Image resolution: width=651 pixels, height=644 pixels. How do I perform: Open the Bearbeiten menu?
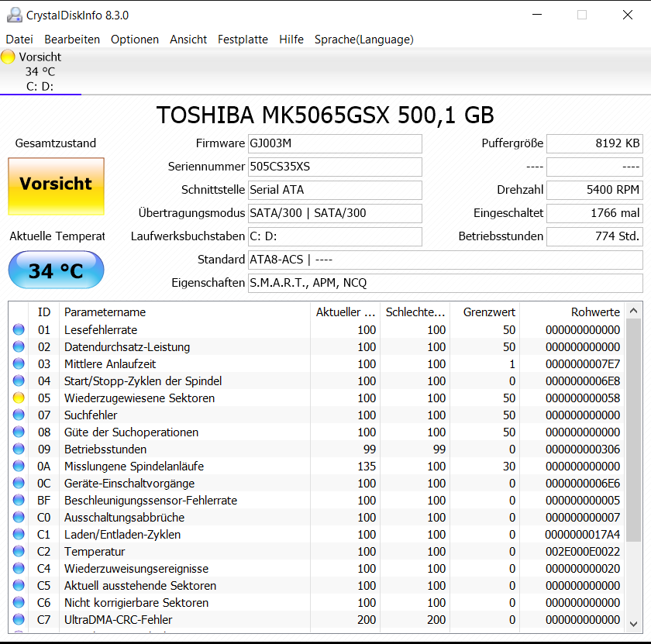(x=72, y=40)
